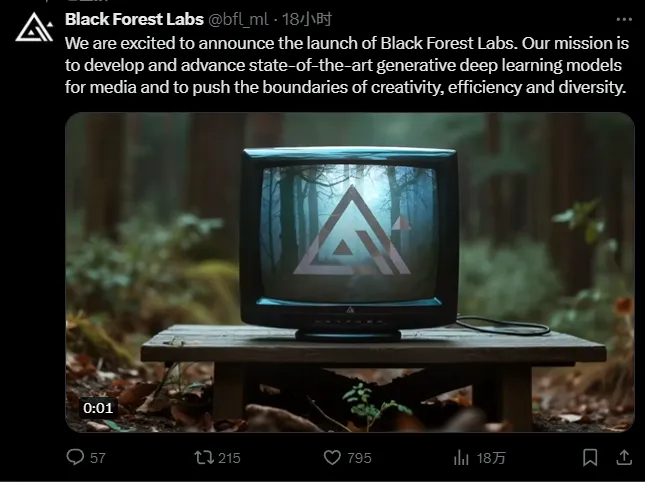
Task: Click the 795 likes count
Action: pyautogui.click(x=359, y=458)
